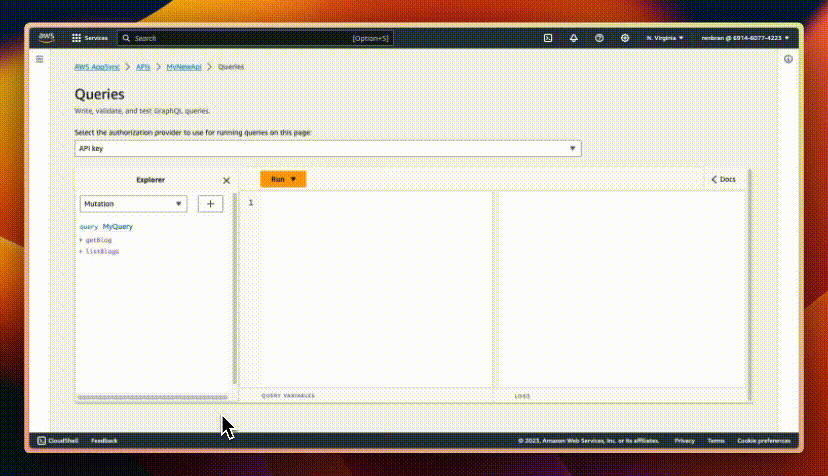This screenshot has height=476, width=828.
Task: Run the query with the Run button
Action: pos(283,179)
